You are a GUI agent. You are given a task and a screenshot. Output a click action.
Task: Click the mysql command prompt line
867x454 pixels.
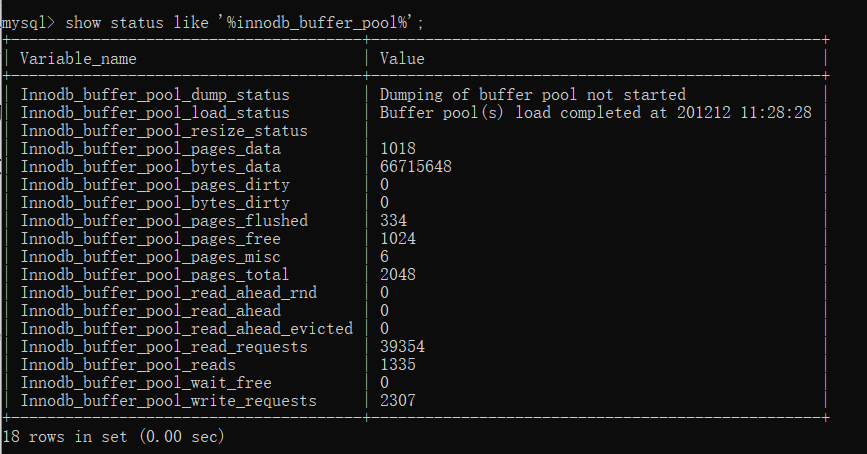218,22
